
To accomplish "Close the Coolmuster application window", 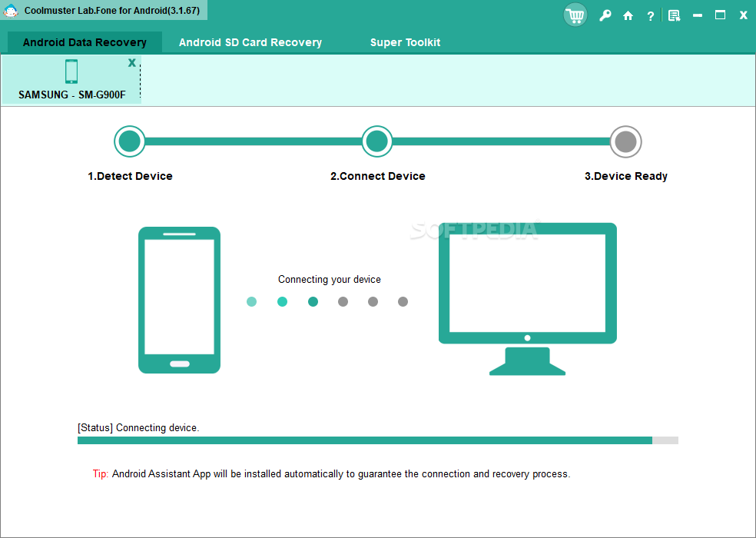I will click(743, 15).
